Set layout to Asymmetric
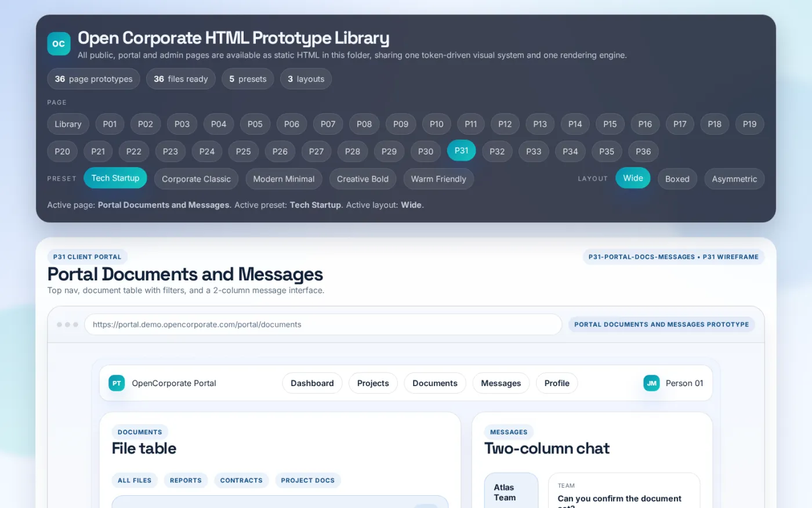 734,179
